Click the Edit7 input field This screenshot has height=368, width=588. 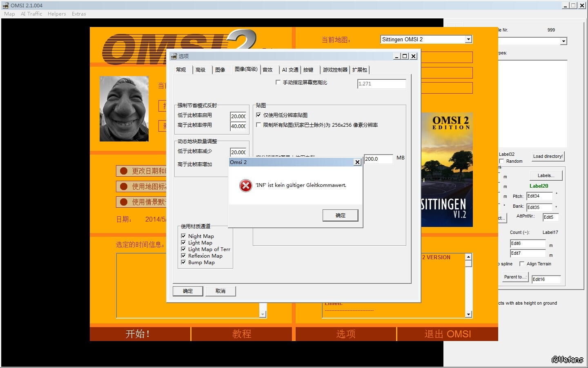point(528,254)
